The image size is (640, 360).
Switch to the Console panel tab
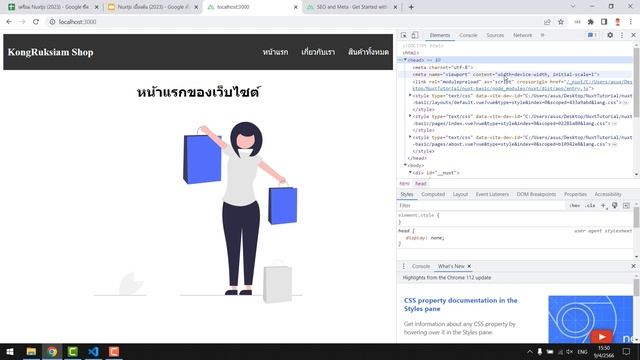click(468, 36)
